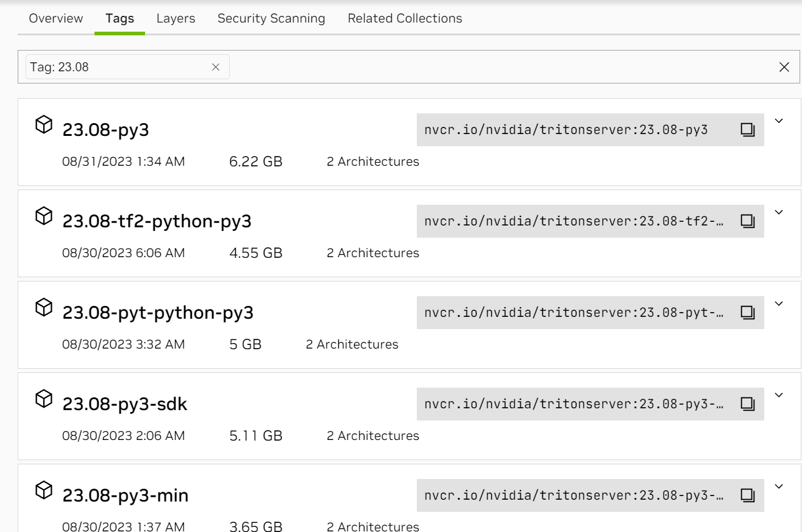Clear the entire filter bar
Screen dimensions: 802x532
pyautogui.click(x=784, y=68)
